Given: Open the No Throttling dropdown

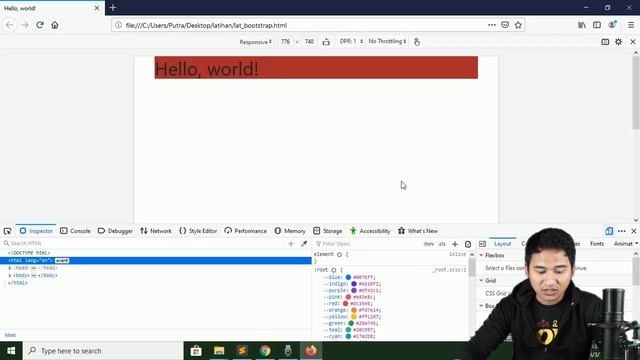Looking at the screenshot, I should tap(387, 42).
